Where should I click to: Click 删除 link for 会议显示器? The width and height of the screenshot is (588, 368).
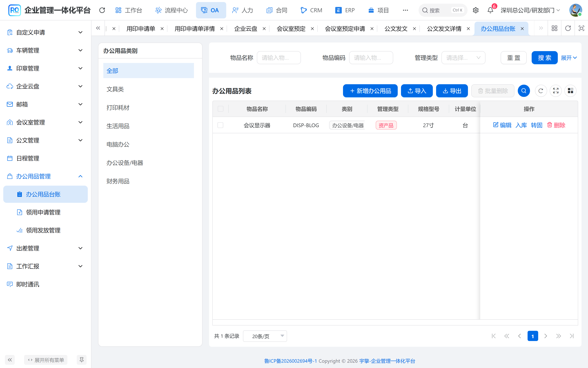click(556, 125)
